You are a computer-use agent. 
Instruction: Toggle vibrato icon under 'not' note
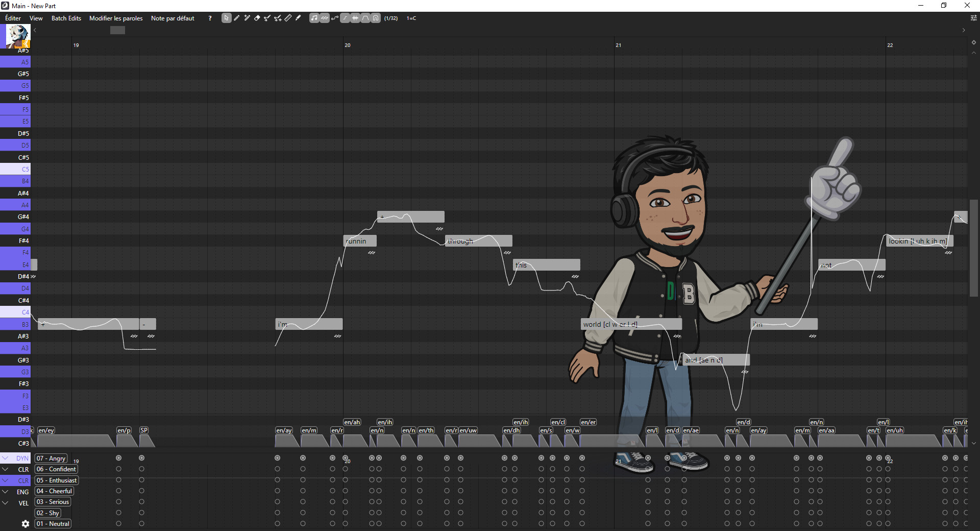click(880, 277)
